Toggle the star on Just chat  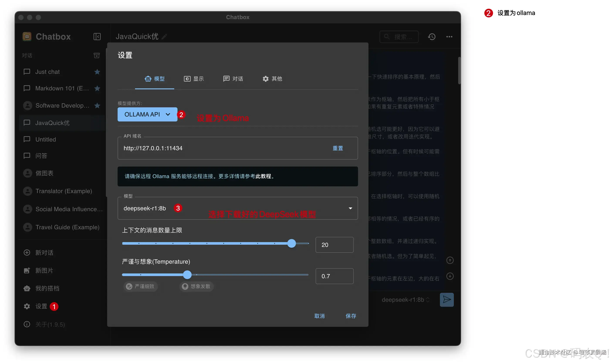pyautogui.click(x=97, y=72)
